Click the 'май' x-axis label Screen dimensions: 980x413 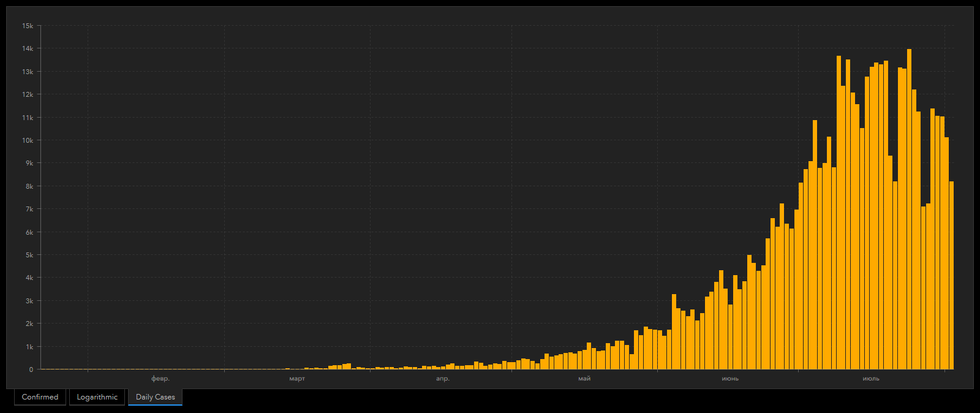pyautogui.click(x=584, y=379)
